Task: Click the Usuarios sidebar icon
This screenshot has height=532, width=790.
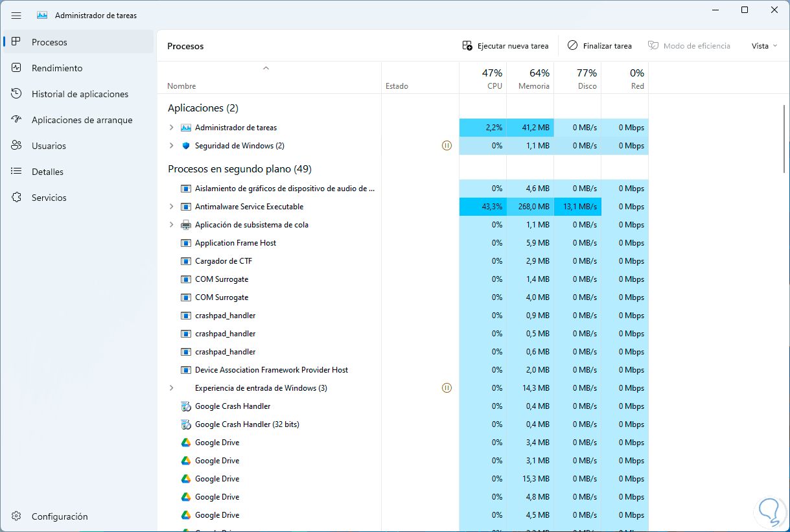Action: tap(17, 146)
